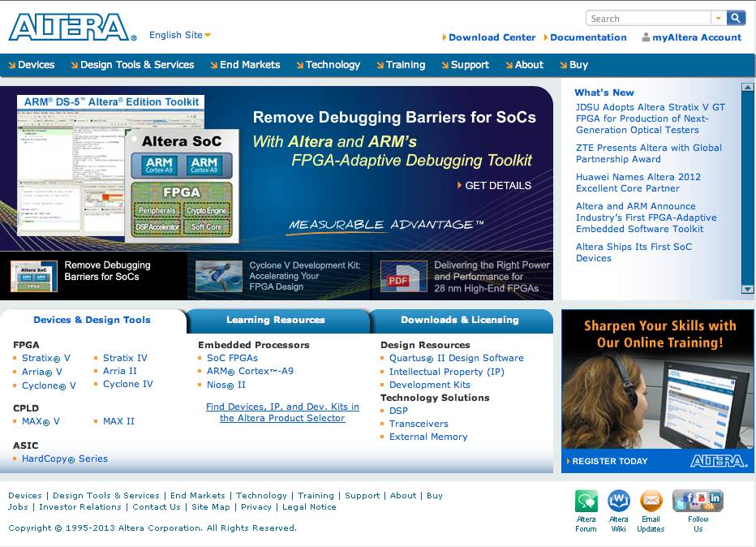Switch to Devices & Design Tools tab
Viewport: 756px width, 547px height.
point(92,320)
